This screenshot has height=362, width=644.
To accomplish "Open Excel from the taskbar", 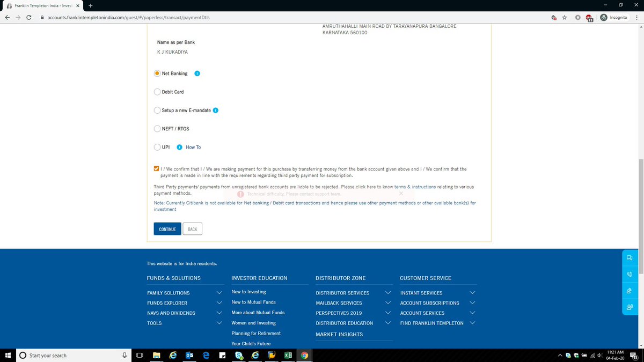I will (x=288, y=355).
